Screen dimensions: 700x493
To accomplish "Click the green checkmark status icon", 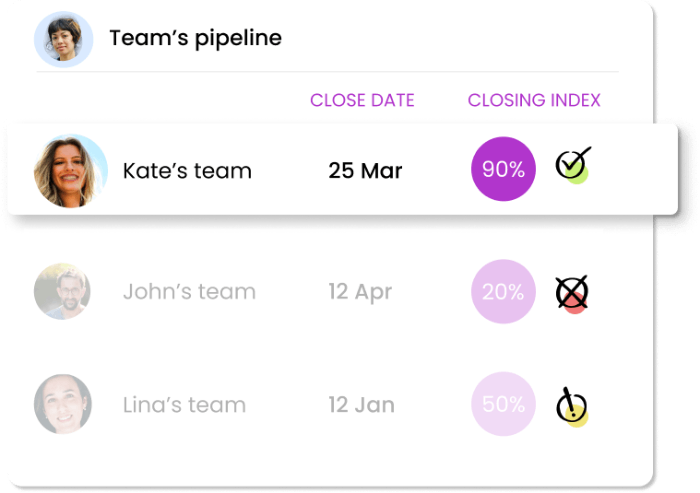I will pos(573,165).
